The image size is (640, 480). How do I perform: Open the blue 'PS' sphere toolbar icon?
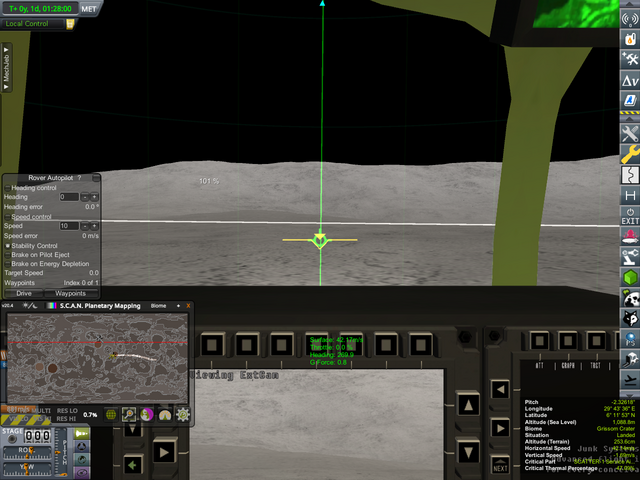[630, 339]
